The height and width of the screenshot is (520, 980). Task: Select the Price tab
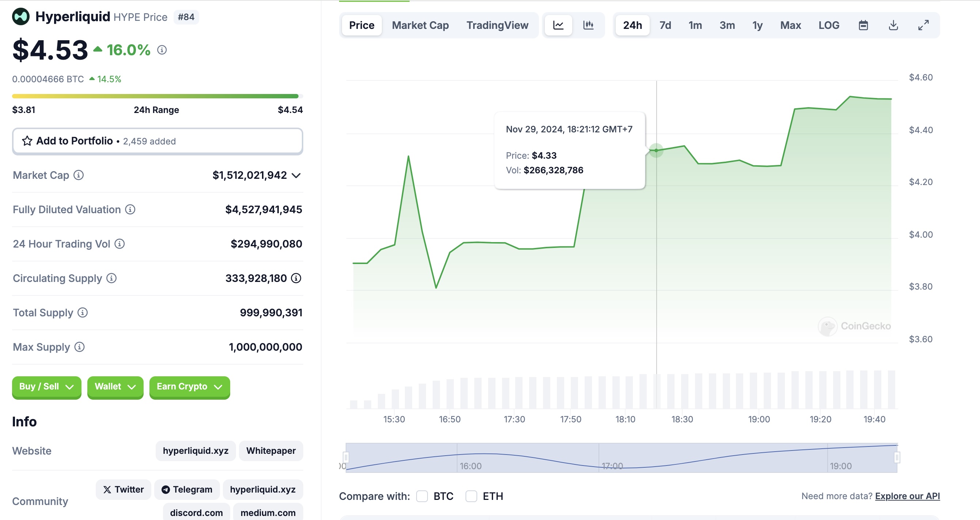point(361,25)
